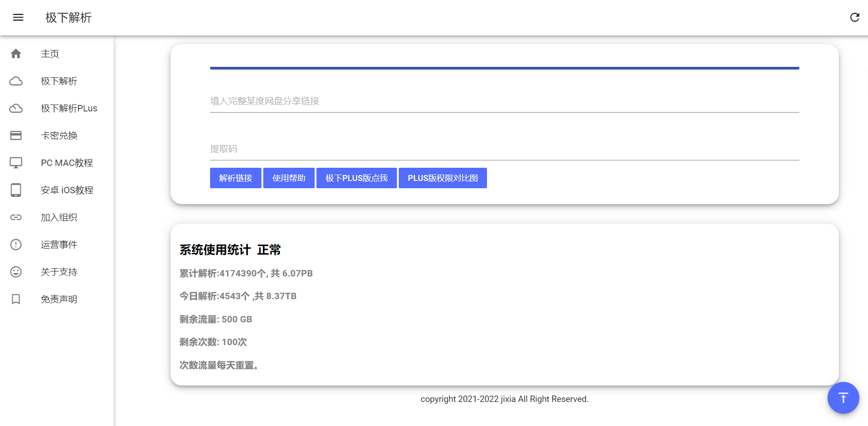The image size is (868, 426).
Task: Click the alert icon beside 运营事件
Action: coord(16,245)
